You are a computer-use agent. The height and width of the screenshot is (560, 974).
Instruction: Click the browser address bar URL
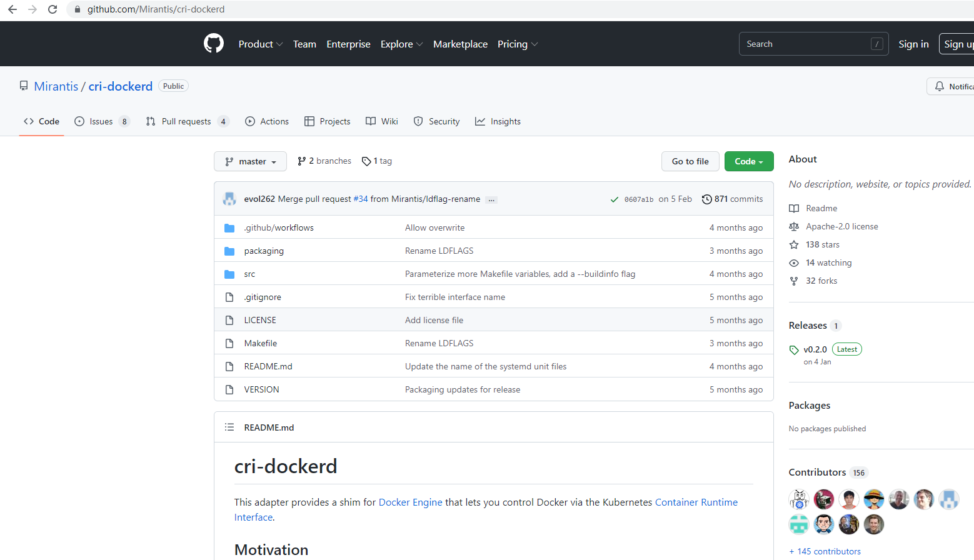156,9
